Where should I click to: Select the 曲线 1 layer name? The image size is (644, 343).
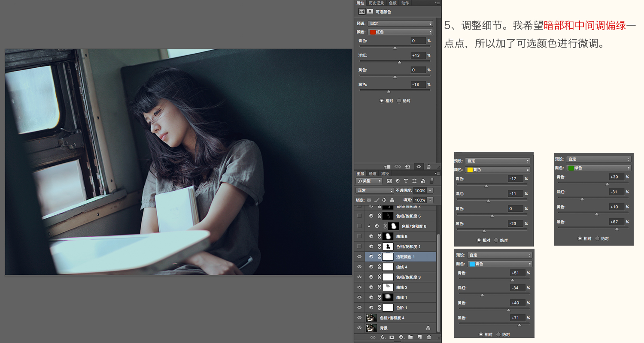point(402,298)
